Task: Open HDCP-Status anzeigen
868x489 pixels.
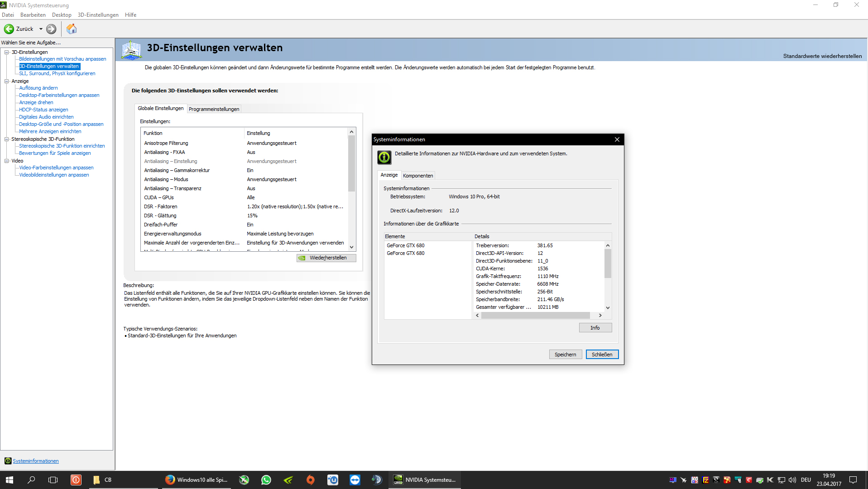Action: click(43, 110)
